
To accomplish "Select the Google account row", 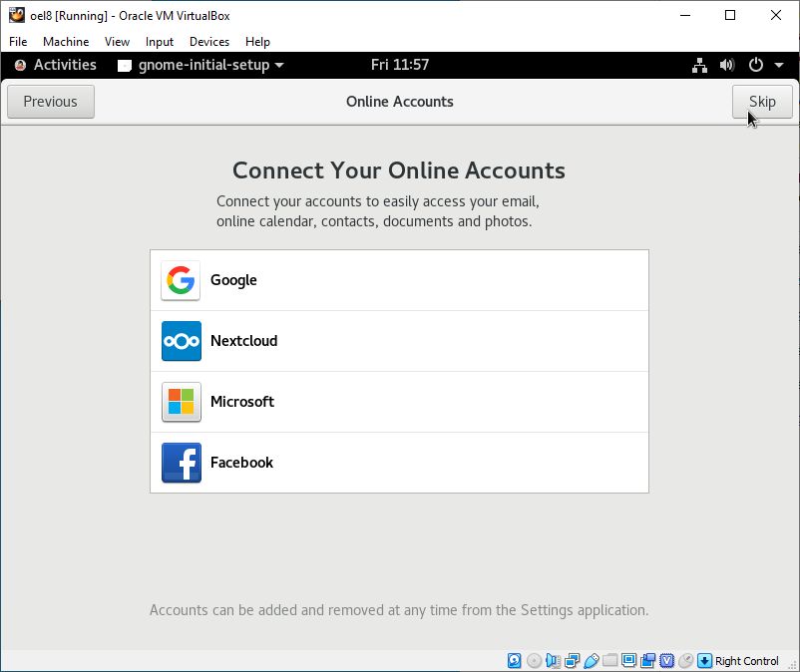I will 399,280.
